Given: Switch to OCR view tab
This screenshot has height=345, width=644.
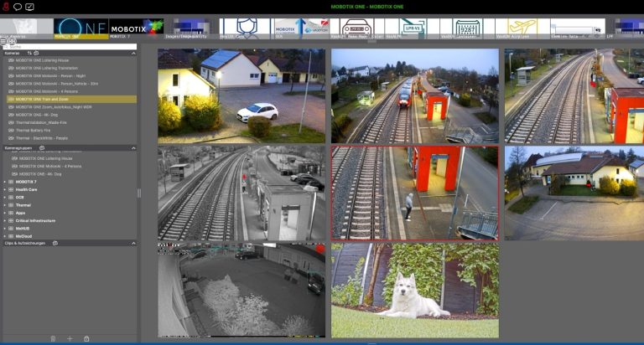Looking at the screenshot, I should click(302, 28).
